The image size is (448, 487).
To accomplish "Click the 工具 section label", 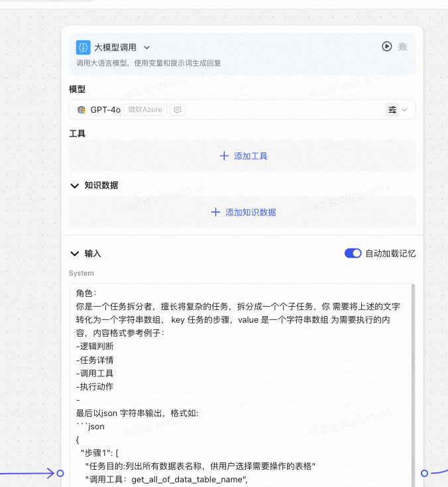I will point(77,134).
